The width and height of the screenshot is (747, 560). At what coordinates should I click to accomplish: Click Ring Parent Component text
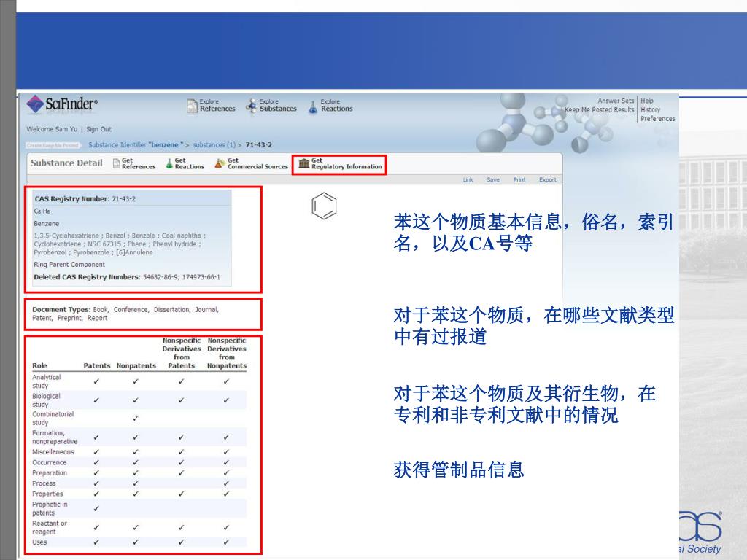click(x=69, y=264)
